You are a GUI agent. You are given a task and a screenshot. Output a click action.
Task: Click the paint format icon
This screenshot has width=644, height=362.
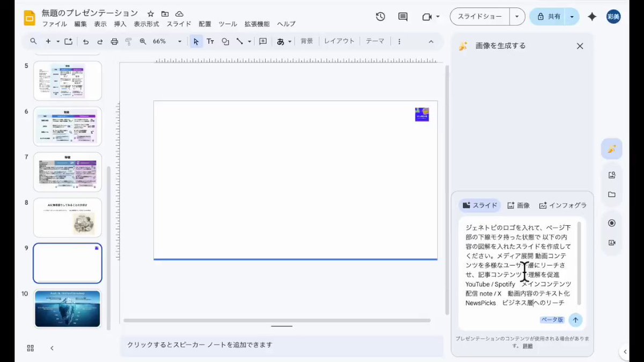point(128,41)
